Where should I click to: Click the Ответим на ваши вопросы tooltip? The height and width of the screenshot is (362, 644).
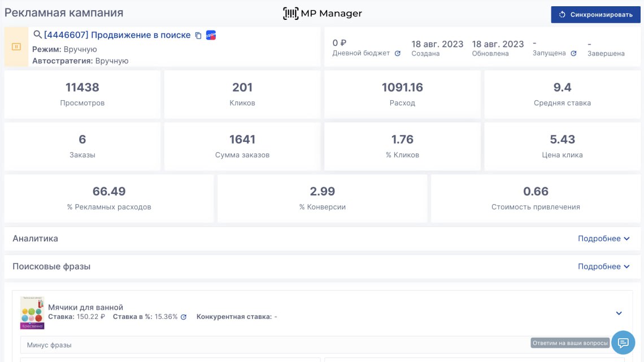(570, 343)
